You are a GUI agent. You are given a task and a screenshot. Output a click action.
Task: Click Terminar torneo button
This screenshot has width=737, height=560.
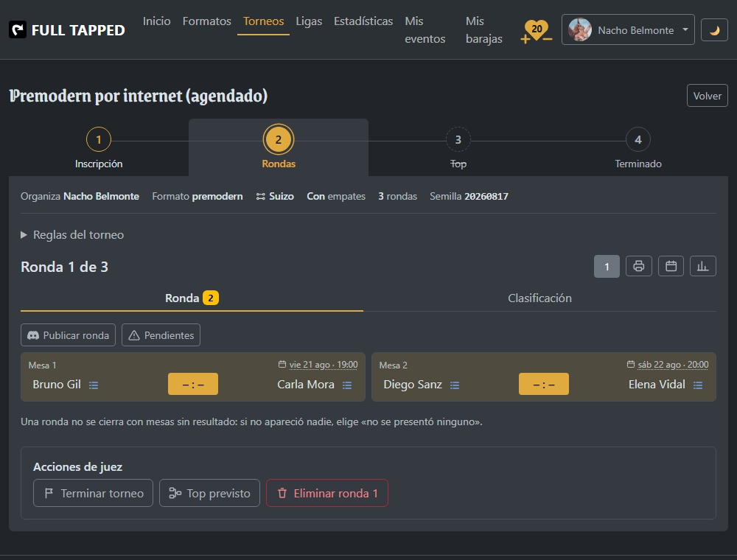(x=93, y=493)
